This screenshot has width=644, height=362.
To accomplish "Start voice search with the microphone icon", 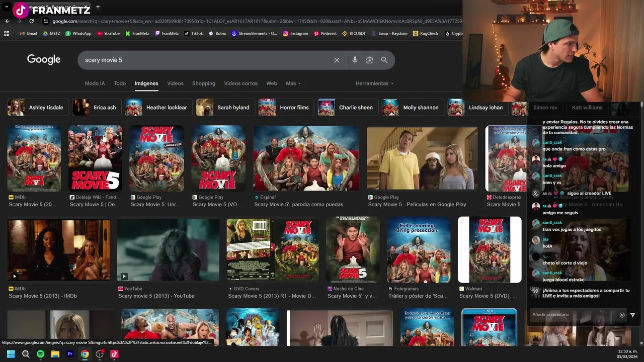I will [x=355, y=60].
